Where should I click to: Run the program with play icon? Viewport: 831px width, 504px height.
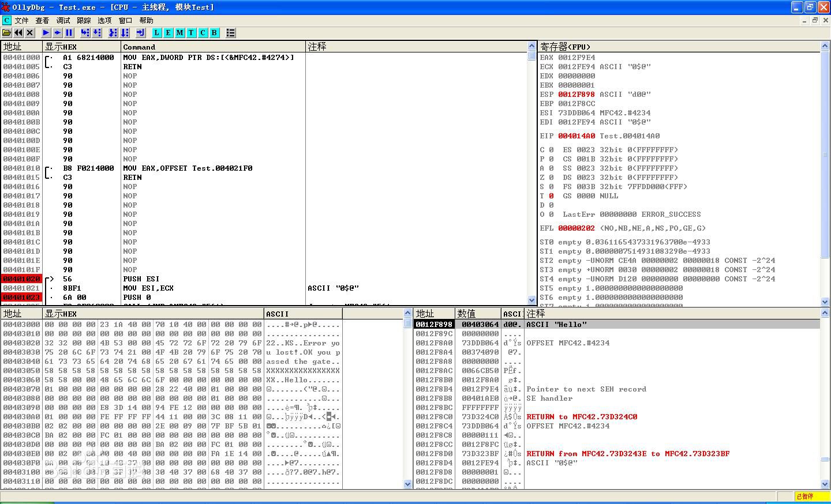(46, 33)
